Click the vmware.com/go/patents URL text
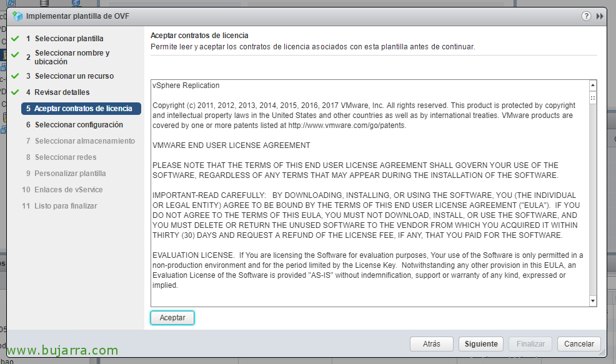The image size is (616, 364). [x=347, y=125]
